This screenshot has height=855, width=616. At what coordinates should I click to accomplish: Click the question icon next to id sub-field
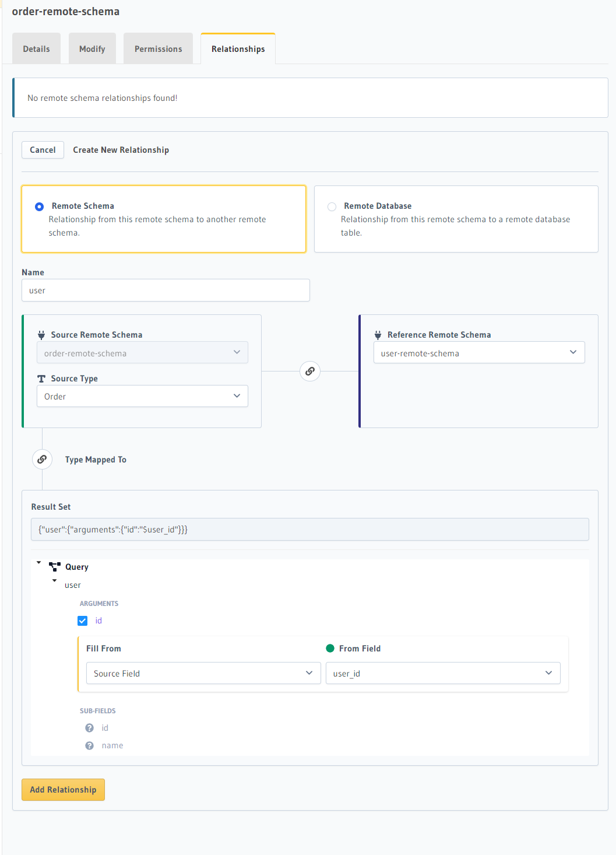point(89,728)
